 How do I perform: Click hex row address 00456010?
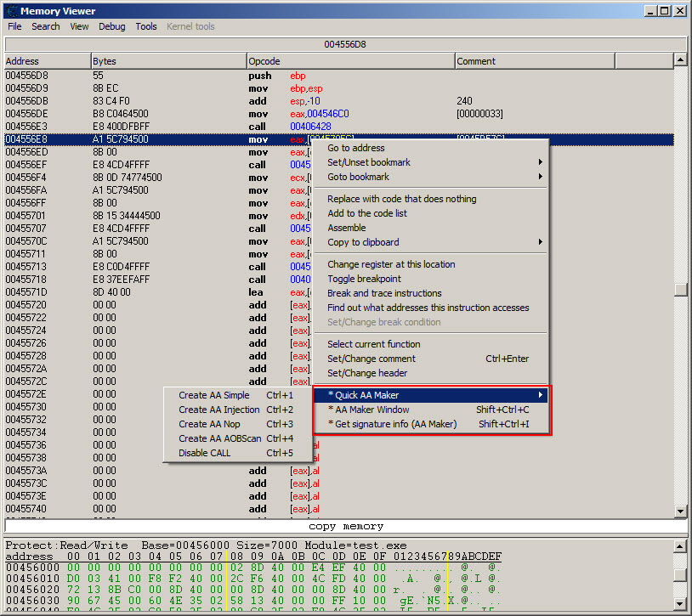(32, 578)
